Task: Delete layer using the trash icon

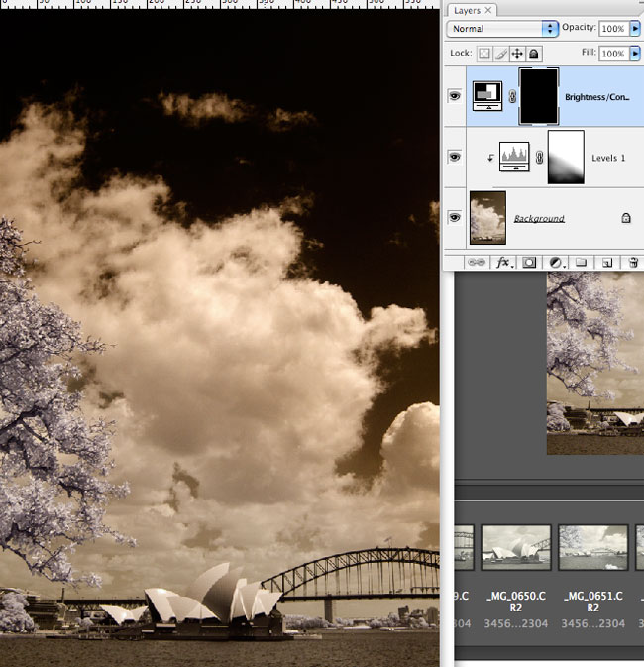Action: [632, 263]
